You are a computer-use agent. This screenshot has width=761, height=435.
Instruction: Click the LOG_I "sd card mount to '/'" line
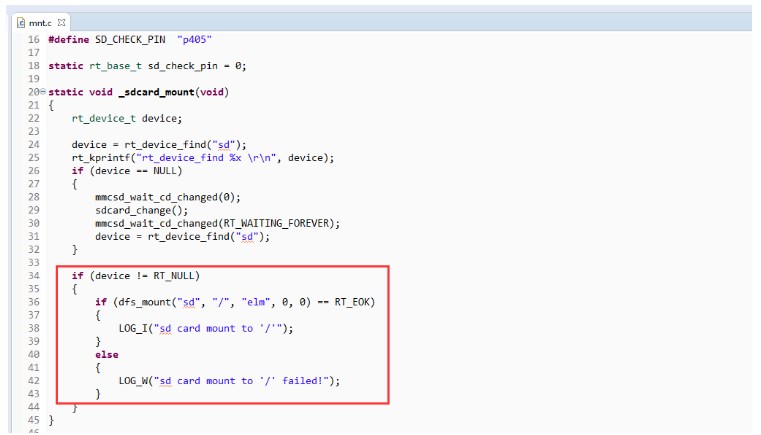tap(206, 328)
